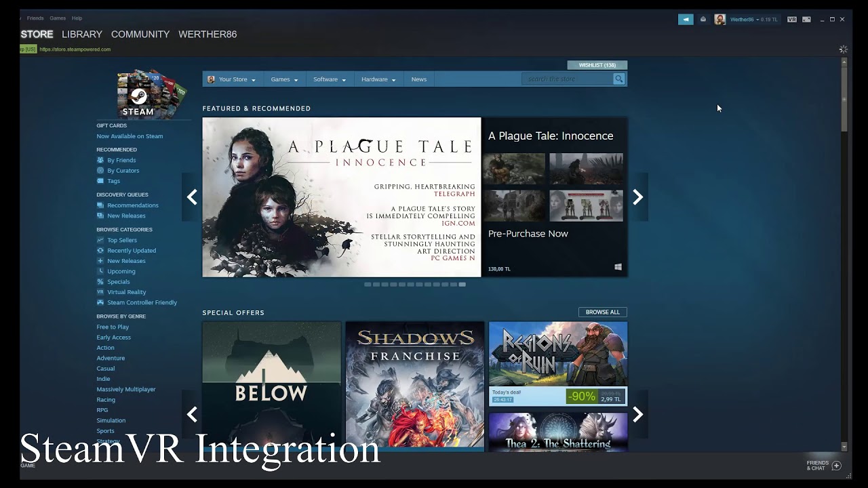
Task: Open the Regions of Ruin daily deal
Action: coord(558,364)
